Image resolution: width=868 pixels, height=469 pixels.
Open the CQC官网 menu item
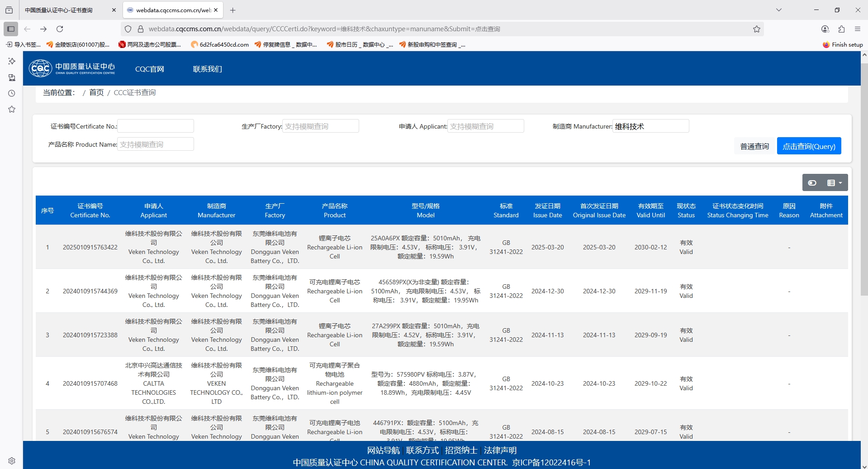pyautogui.click(x=150, y=69)
